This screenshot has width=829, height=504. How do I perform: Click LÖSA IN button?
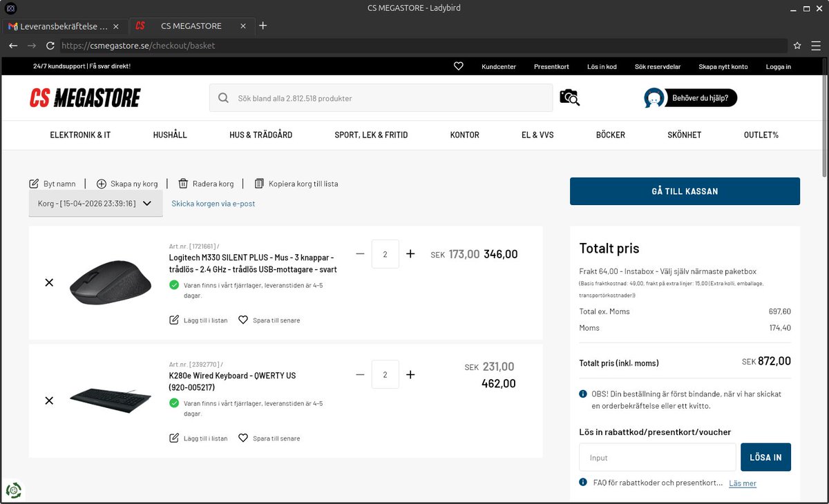click(765, 457)
